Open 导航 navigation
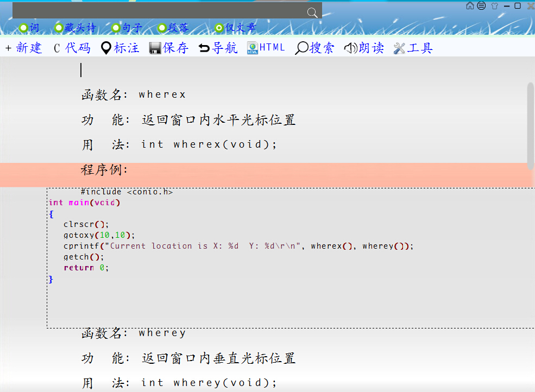The image size is (535, 392). [225, 48]
